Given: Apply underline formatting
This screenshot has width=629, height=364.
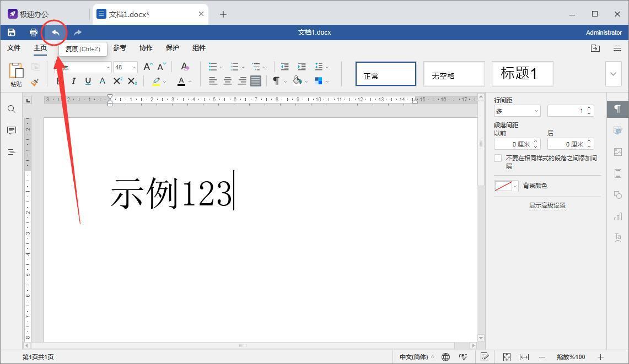Looking at the screenshot, I should pyautogui.click(x=88, y=81).
